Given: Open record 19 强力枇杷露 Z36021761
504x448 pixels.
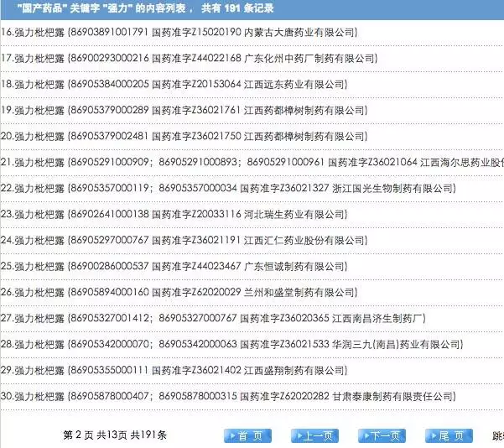Looking at the screenshot, I should [x=184, y=110].
